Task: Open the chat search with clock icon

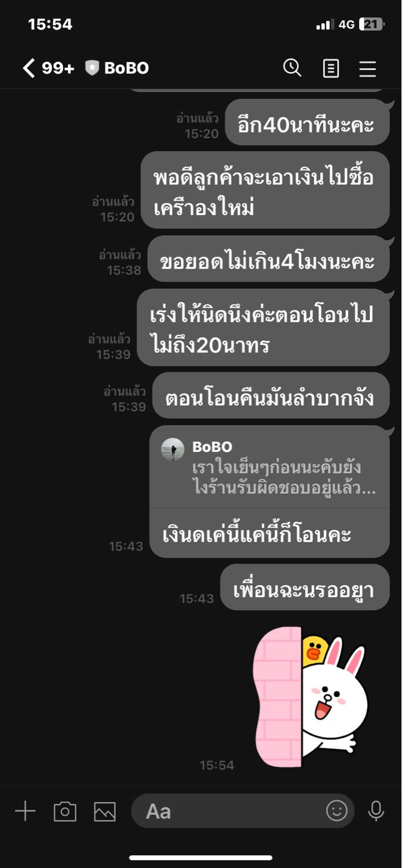Action: point(292,68)
